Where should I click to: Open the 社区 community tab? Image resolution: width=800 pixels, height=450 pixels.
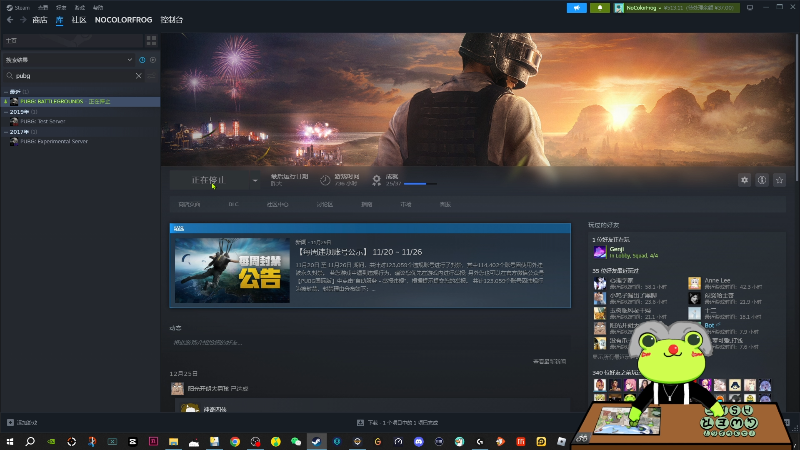pyautogui.click(x=79, y=20)
